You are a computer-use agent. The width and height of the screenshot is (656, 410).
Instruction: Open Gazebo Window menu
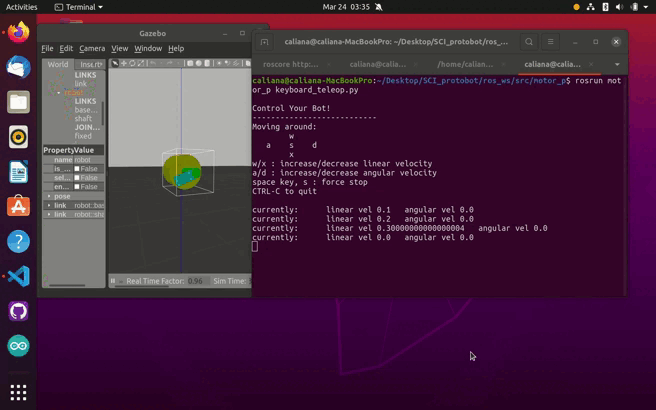(148, 49)
